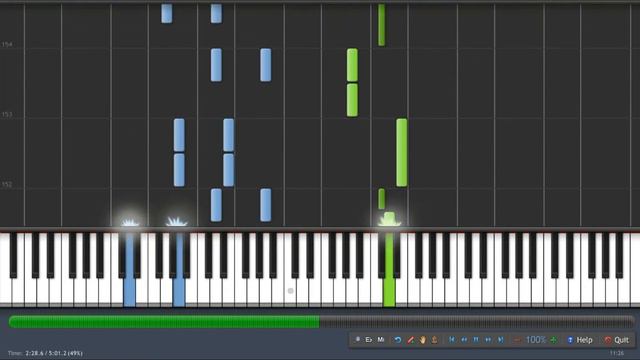Click the red pencil icon
The image size is (640, 360).
[x=410, y=340]
